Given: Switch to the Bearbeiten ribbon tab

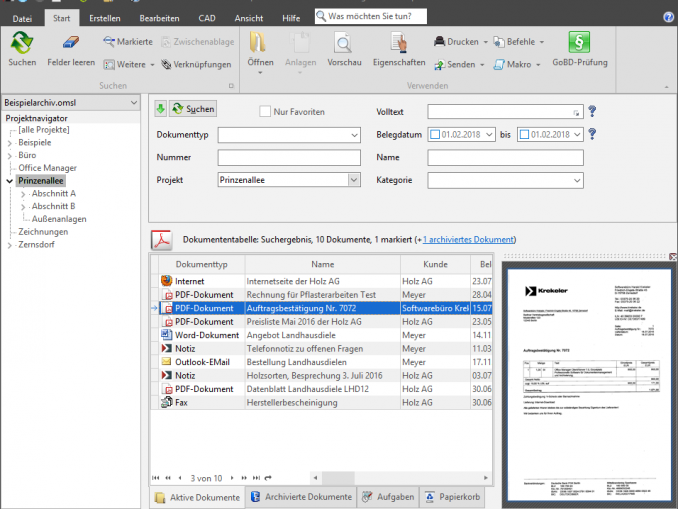Looking at the screenshot, I should pyautogui.click(x=159, y=18).
